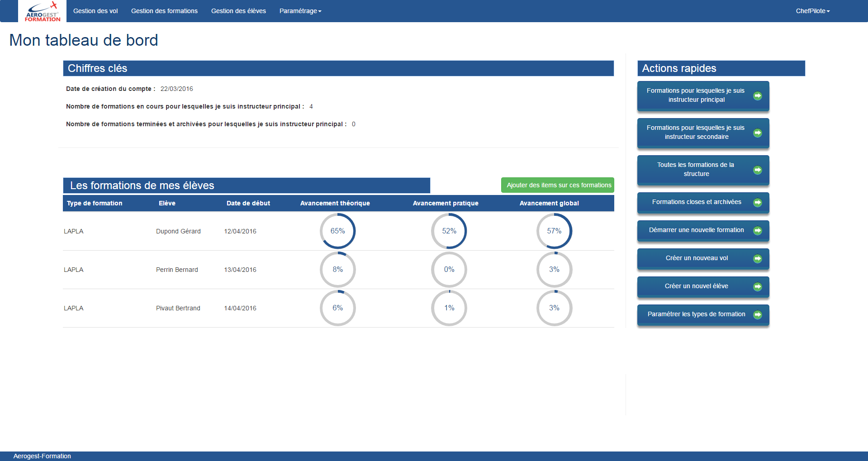Open the Paramétrage dropdown menu
Image resolution: width=868 pixels, height=461 pixels.
300,11
